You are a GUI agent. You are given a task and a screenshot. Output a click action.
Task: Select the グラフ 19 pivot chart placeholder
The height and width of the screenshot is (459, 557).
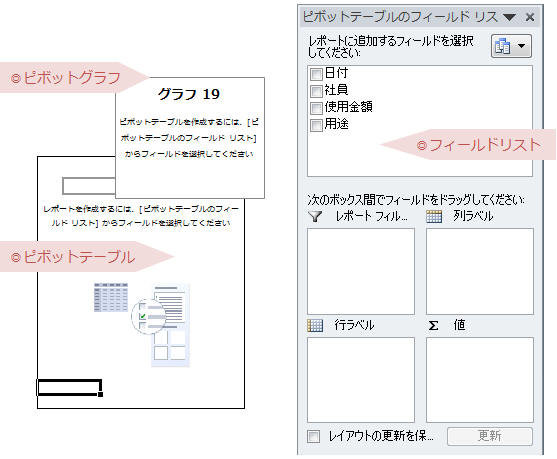pyautogui.click(x=190, y=138)
